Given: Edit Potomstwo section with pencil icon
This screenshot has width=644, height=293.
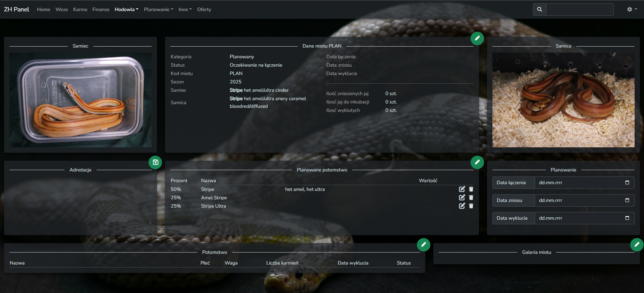Looking at the screenshot, I should [423, 244].
